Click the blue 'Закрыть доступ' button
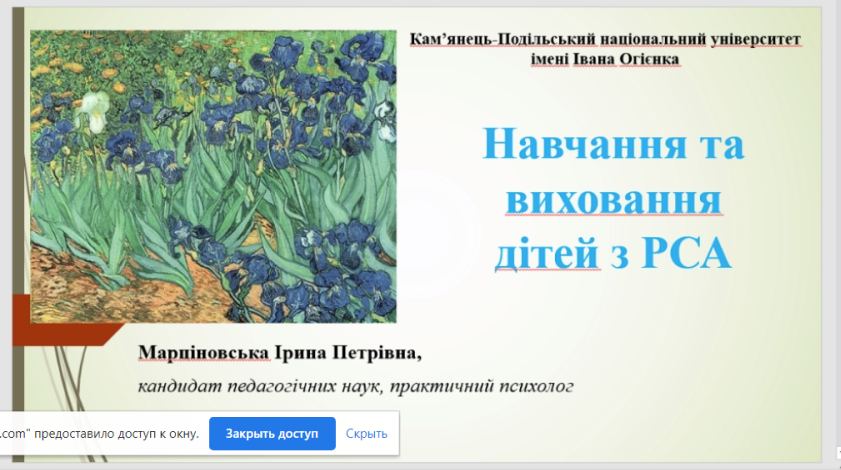 tap(271, 434)
